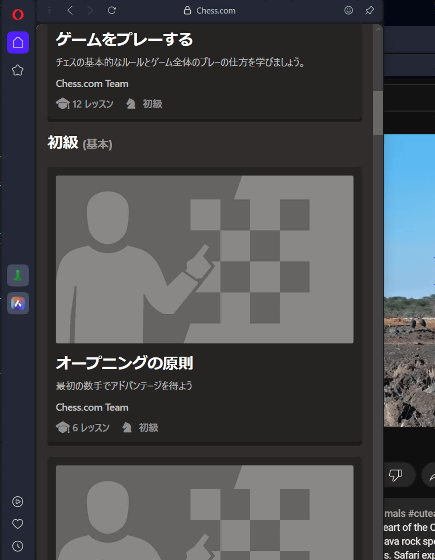Open the Aria AI sidebar icon
Viewport: 435px width, 560px height.
[x=18, y=304]
